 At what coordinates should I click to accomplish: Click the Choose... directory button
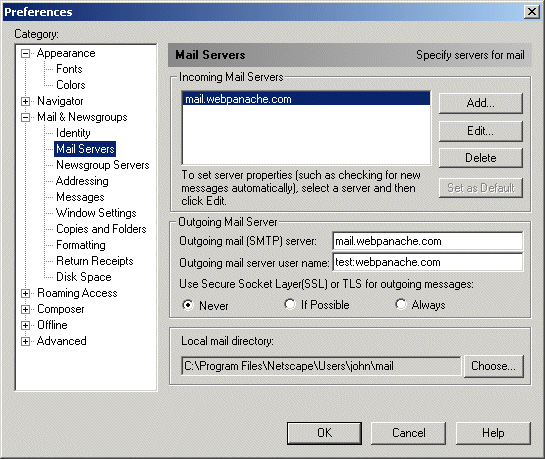tap(493, 366)
